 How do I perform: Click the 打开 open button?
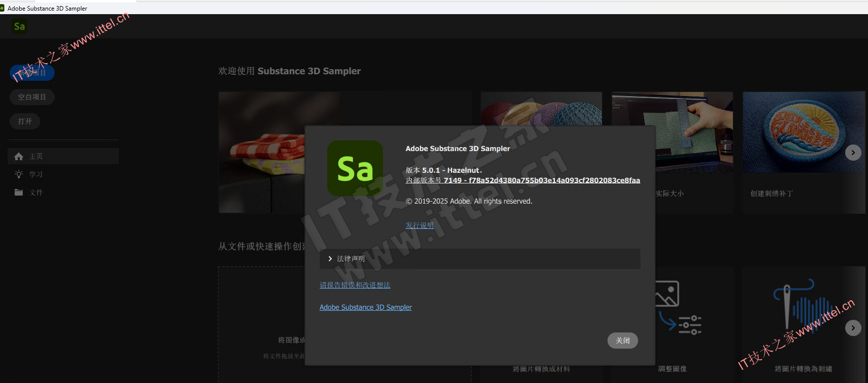(25, 121)
